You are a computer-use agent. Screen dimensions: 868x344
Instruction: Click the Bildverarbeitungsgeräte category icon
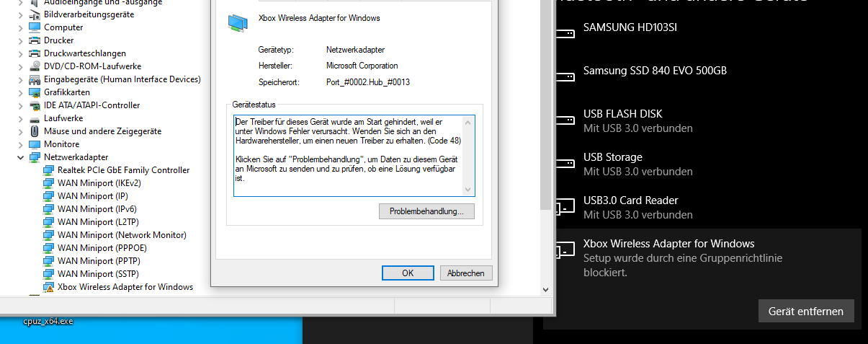coord(35,14)
